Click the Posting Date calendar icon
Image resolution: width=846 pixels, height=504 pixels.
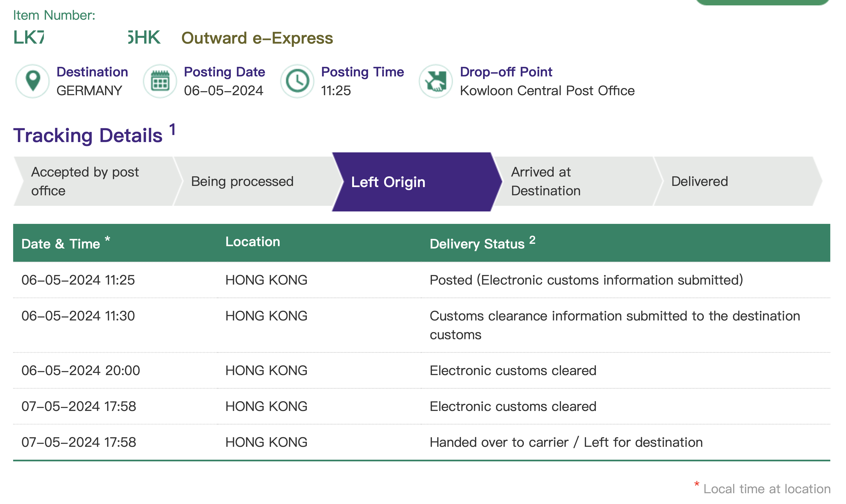point(160,82)
